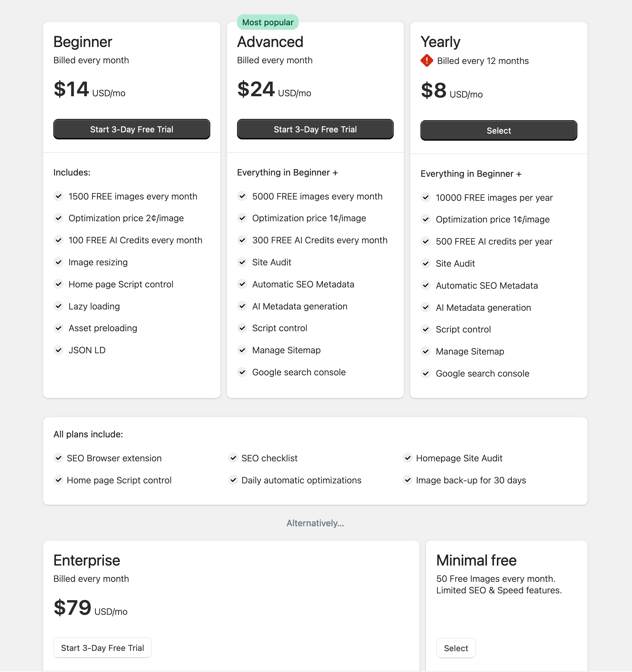Click the Enterprise plan heading
Screen dimensions: 632x672
click(87, 560)
